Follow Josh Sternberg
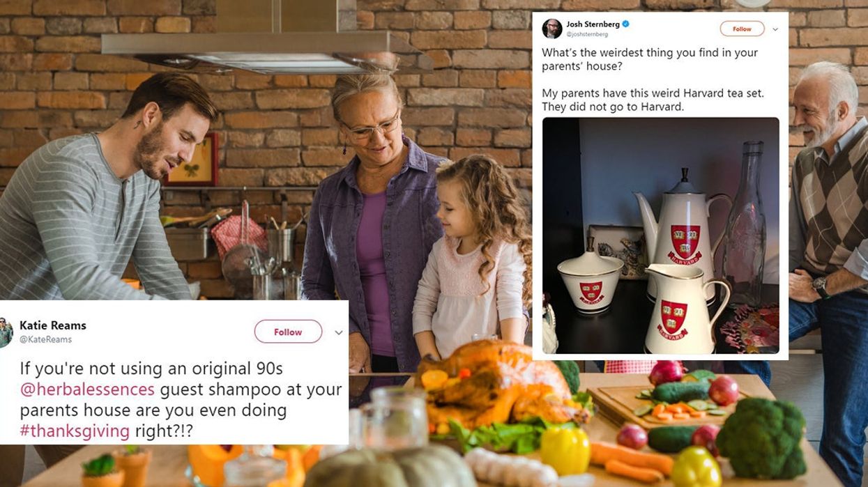 pos(742,29)
